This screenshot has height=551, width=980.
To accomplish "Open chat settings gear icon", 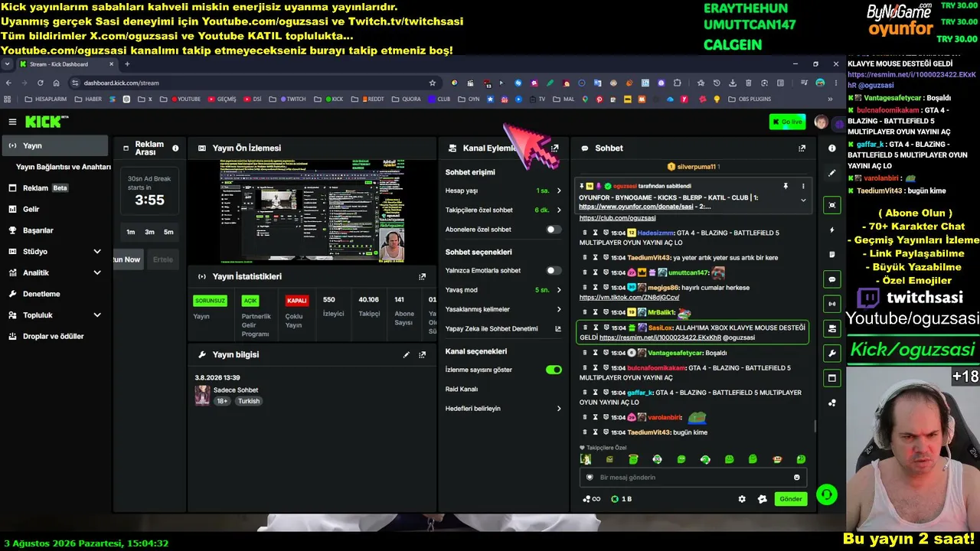I will (x=742, y=499).
